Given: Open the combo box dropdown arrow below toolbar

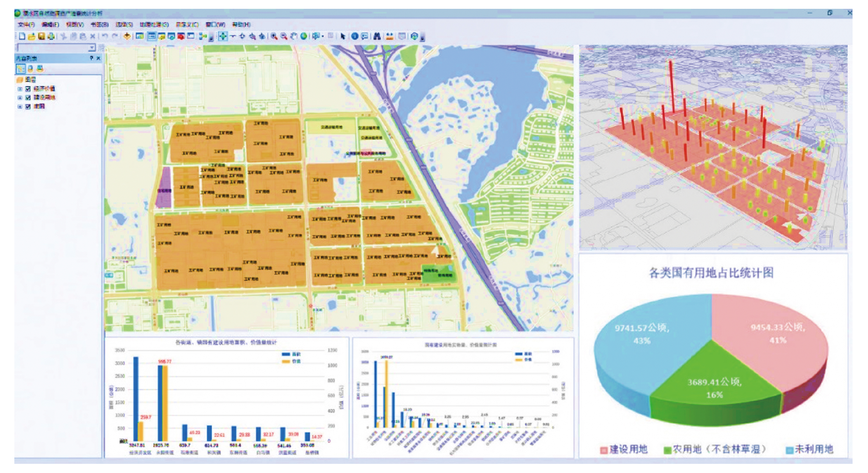Looking at the screenshot, I should (91, 48).
